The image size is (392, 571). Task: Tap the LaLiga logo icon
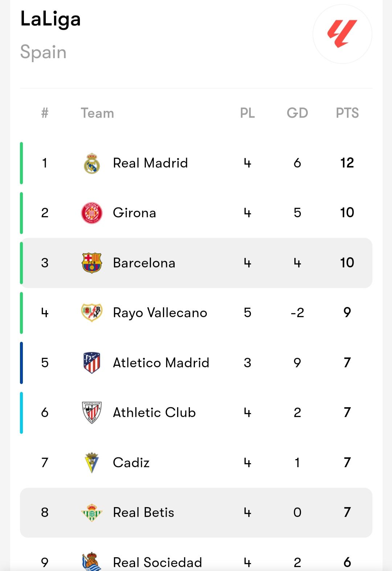(342, 34)
